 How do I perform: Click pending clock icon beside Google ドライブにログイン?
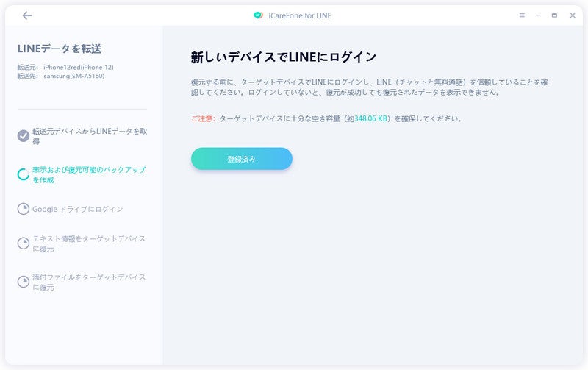[24, 209]
